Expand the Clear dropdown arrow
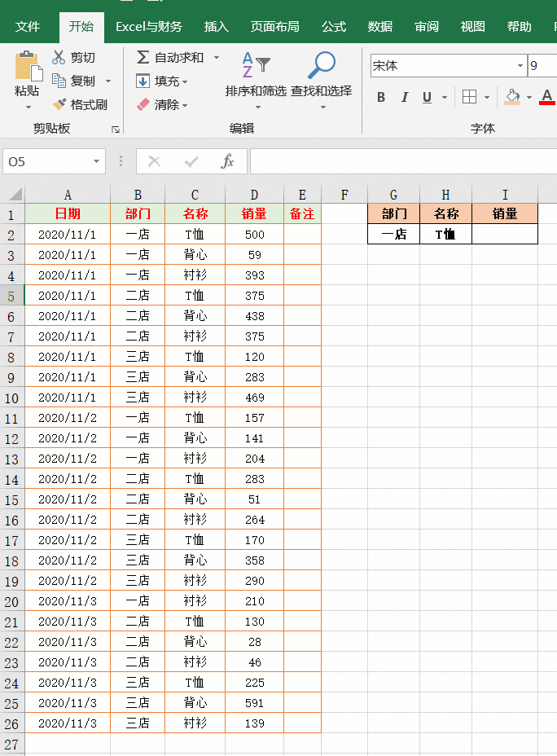This screenshot has height=756, width=557. pos(185,105)
